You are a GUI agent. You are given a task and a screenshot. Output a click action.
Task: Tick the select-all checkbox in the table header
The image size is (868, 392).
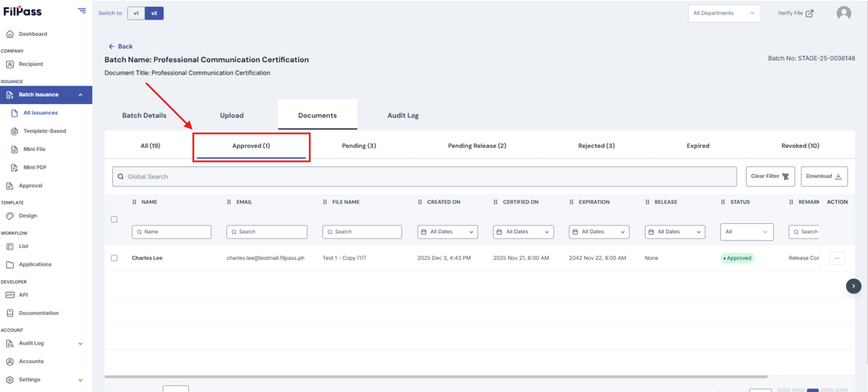(x=114, y=219)
